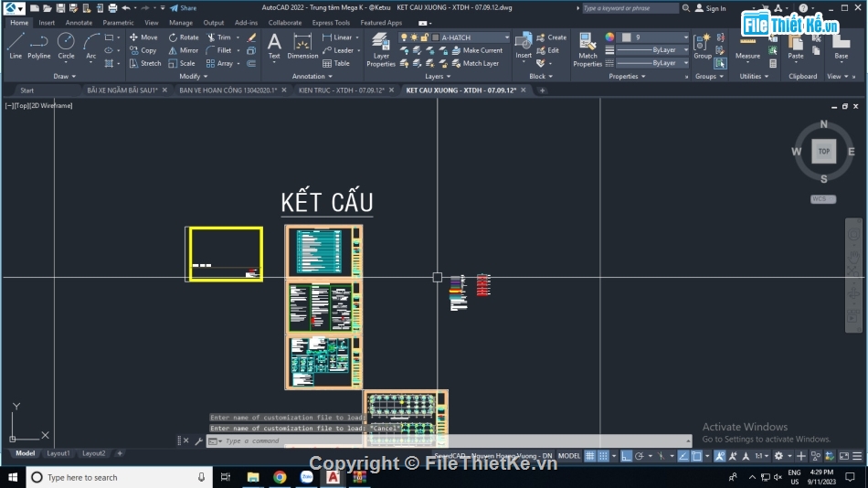Click the Group icon
Viewport: 868px width, 488px height.
[703, 47]
